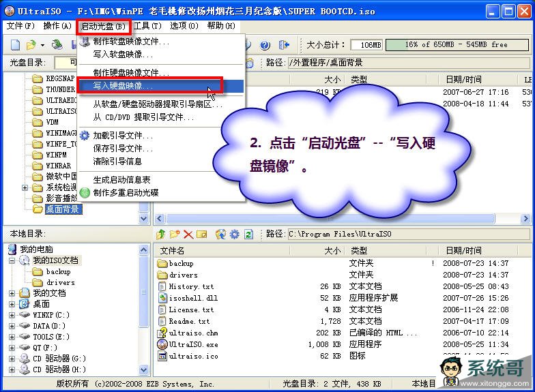Viewport: 535px width, 392px height.
Task: Click disc tree scroll down arrow
Action: pos(144,218)
